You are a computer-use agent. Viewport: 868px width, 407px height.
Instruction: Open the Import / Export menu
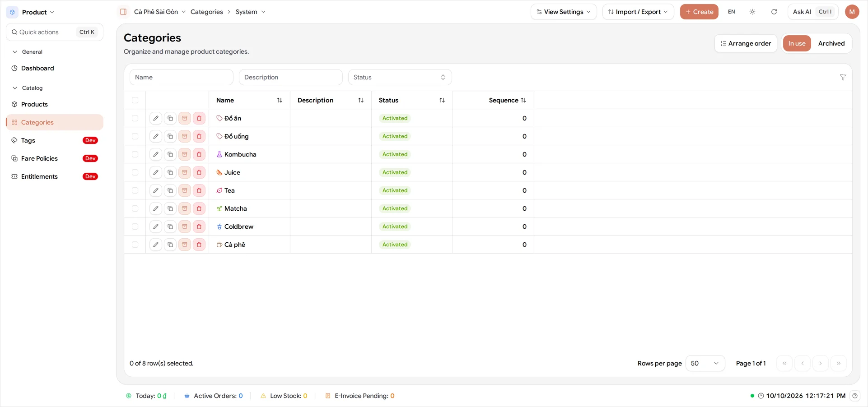(x=638, y=12)
